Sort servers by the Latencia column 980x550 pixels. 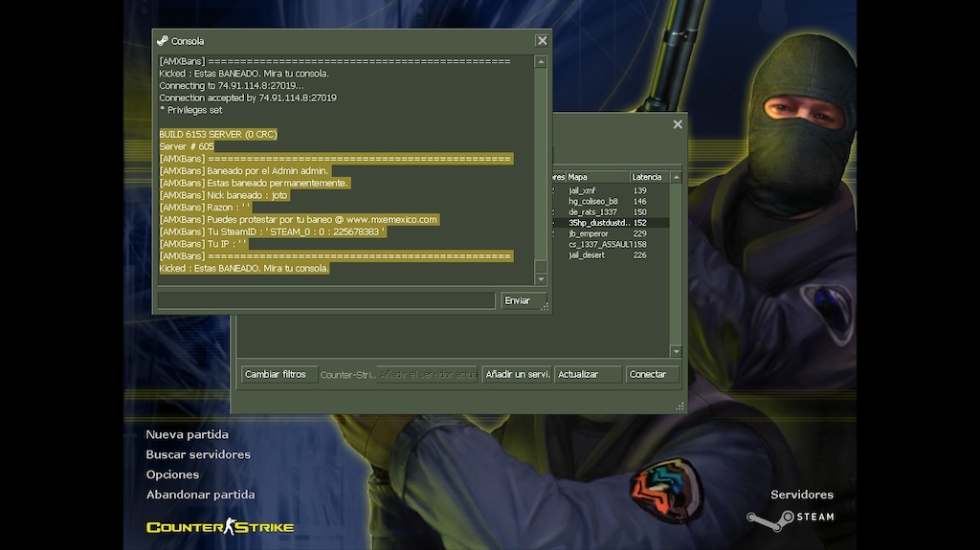[x=650, y=177]
